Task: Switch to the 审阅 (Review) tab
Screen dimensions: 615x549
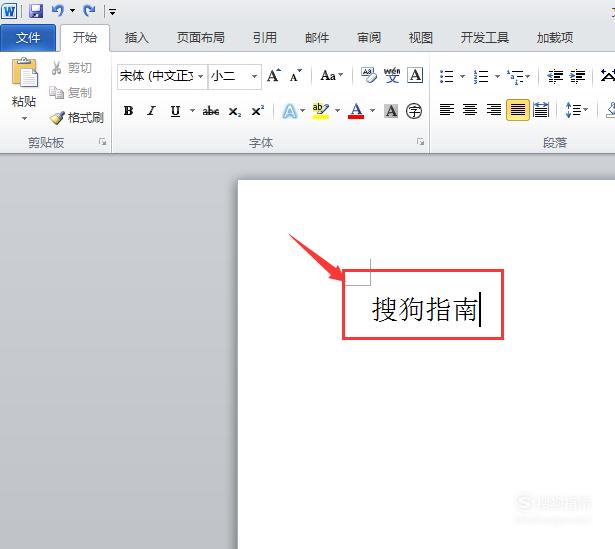Action: pyautogui.click(x=369, y=38)
